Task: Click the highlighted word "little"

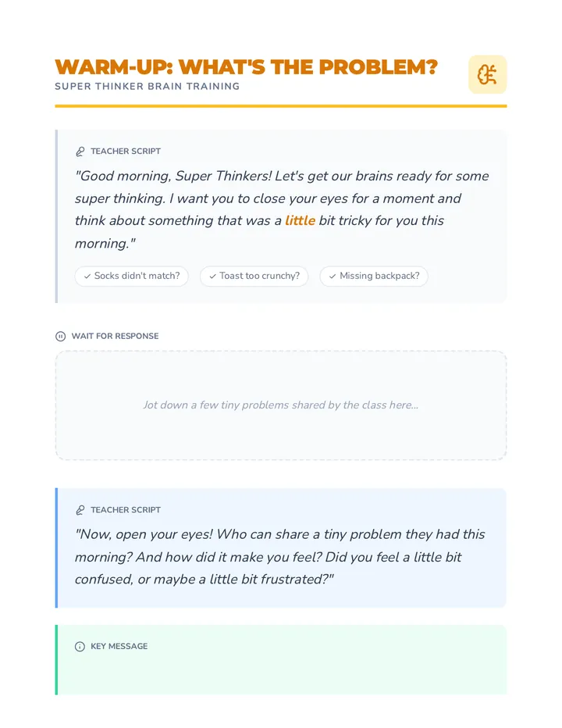Action: (300, 220)
